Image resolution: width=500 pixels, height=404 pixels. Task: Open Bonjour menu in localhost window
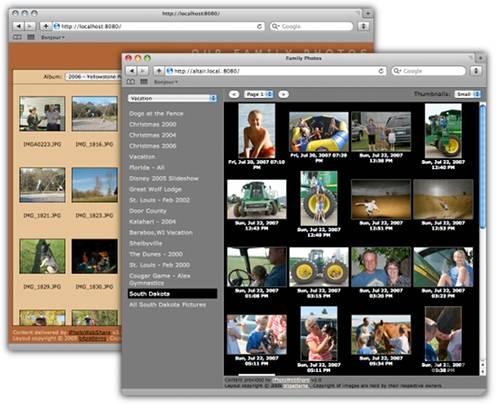[x=53, y=37]
